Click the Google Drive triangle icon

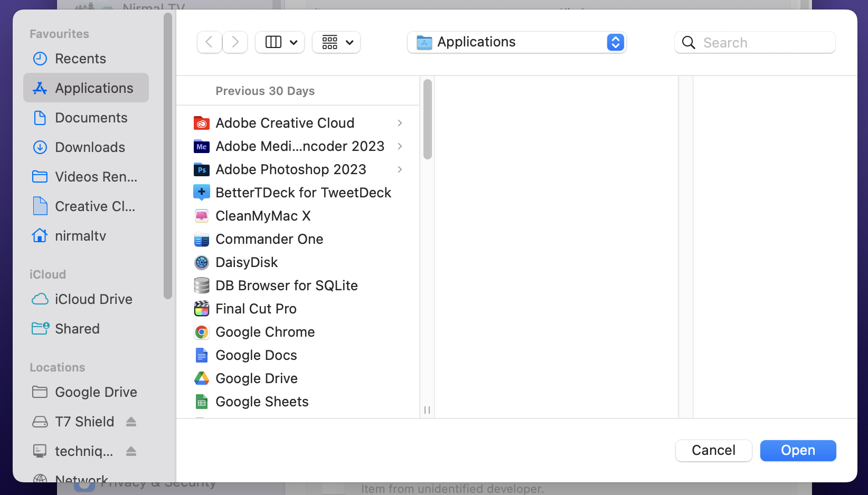[x=202, y=378]
